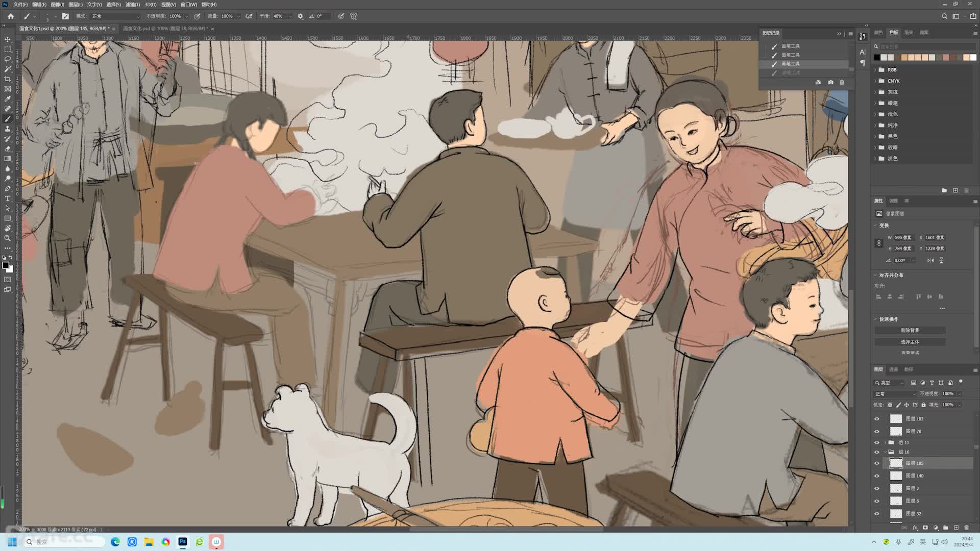This screenshot has width=980, height=551.
Task: Select the Brush tool in left toolbar
Action: [8, 119]
